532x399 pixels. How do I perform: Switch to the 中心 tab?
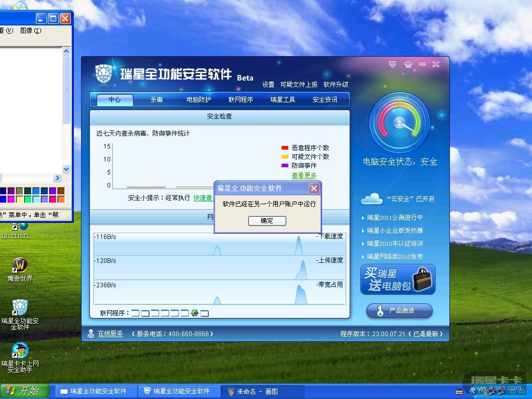tap(115, 99)
